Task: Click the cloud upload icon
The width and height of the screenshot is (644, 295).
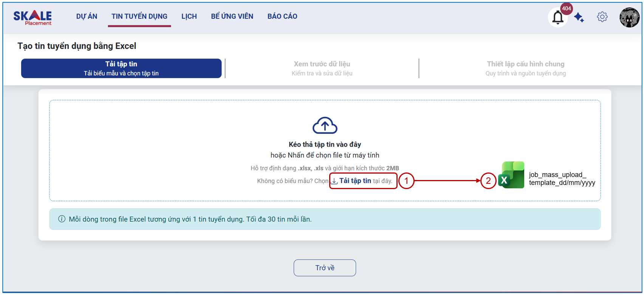Action: tap(325, 125)
